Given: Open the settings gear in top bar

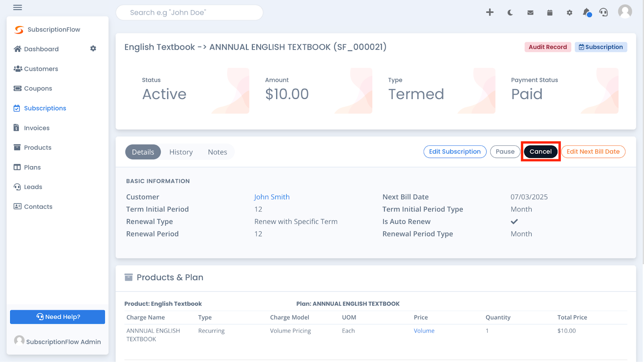Looking at the screenshot, I should pyautogui.click(x=569, y=13).
